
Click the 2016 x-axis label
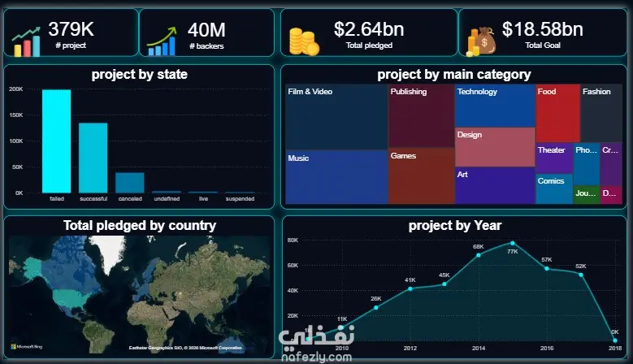click(x=547, y=348)
